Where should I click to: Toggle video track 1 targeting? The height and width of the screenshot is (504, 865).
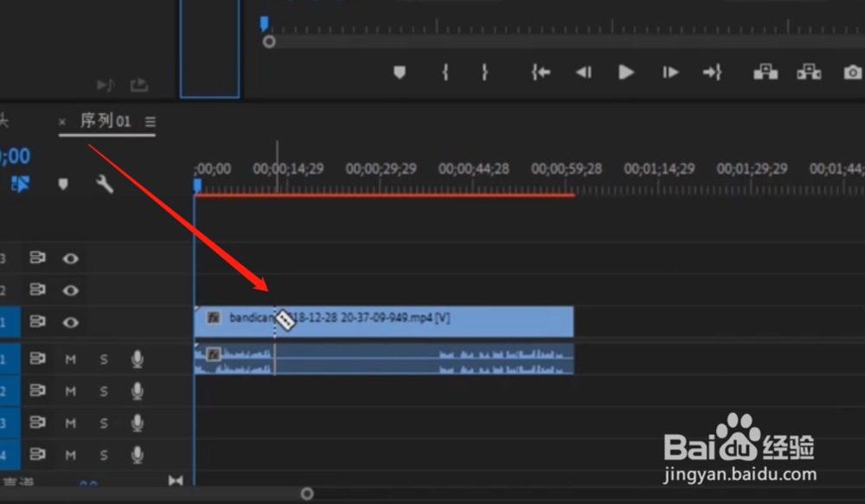pyautogui.click(x=10, y=322)
